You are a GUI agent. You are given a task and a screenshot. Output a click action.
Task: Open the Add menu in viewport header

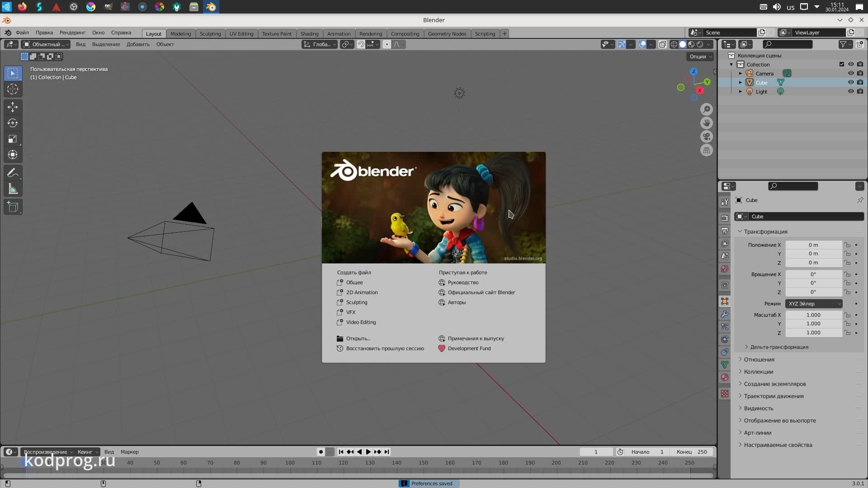tap(138, 44)
